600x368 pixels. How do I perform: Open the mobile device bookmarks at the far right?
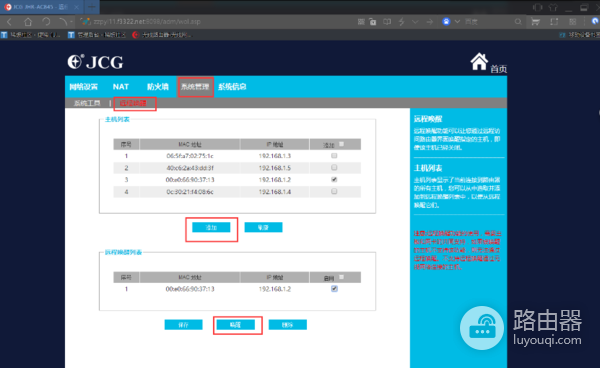(579, 35)
